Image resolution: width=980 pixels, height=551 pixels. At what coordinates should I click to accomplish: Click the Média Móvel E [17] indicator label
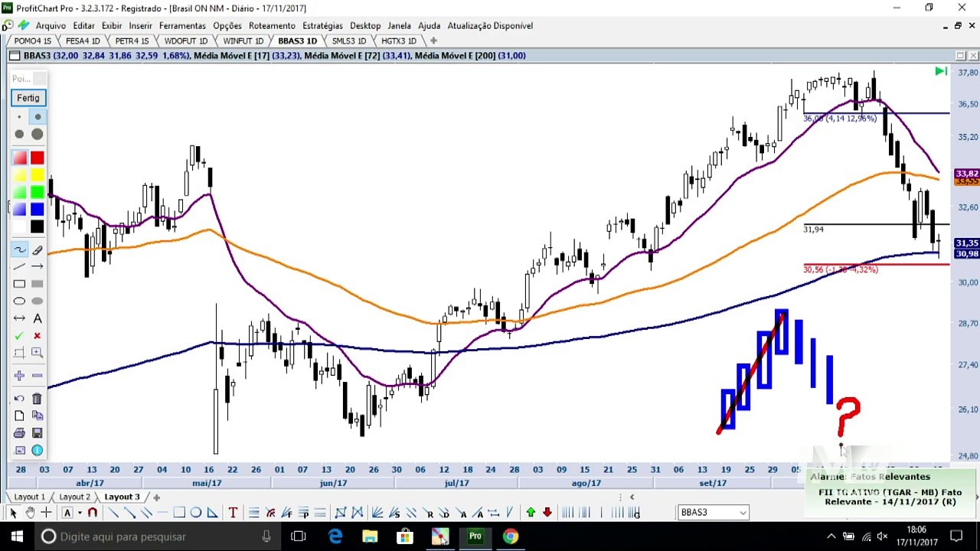(x=247, y=55)
